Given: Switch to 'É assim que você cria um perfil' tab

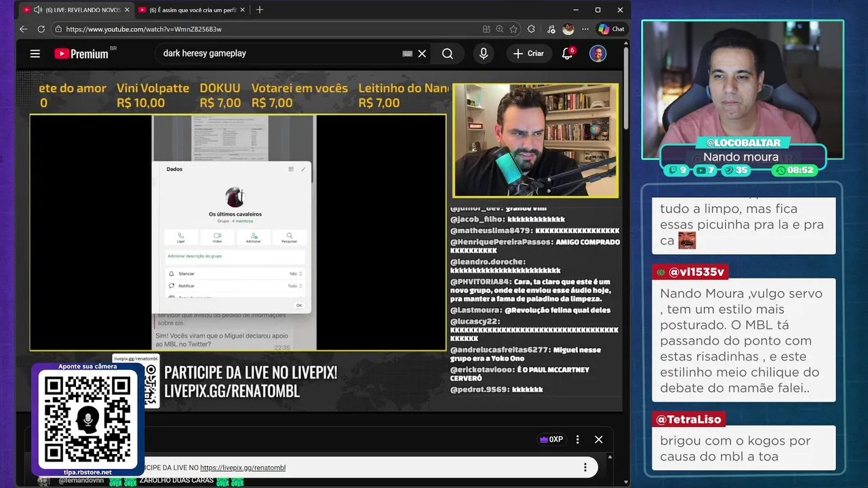Looking at the screenshot, I should point(193,10).
